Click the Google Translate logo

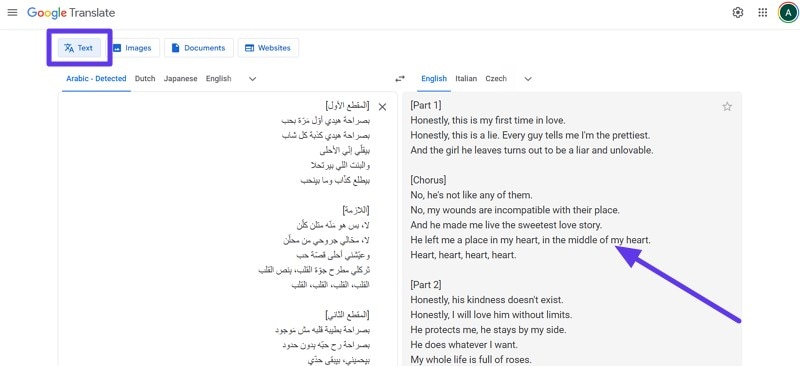tap(71, 13)
